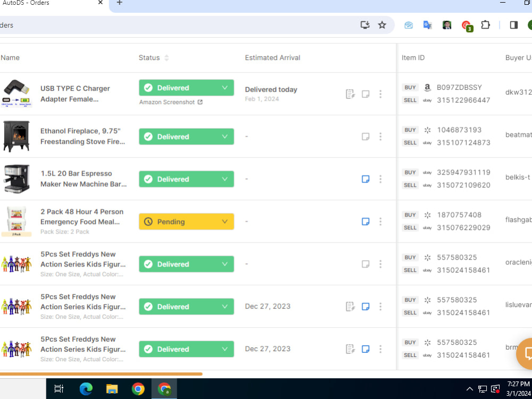The image size is (532, 399).
Task: Open File Explorer from the taskbar
Action: 112,388
